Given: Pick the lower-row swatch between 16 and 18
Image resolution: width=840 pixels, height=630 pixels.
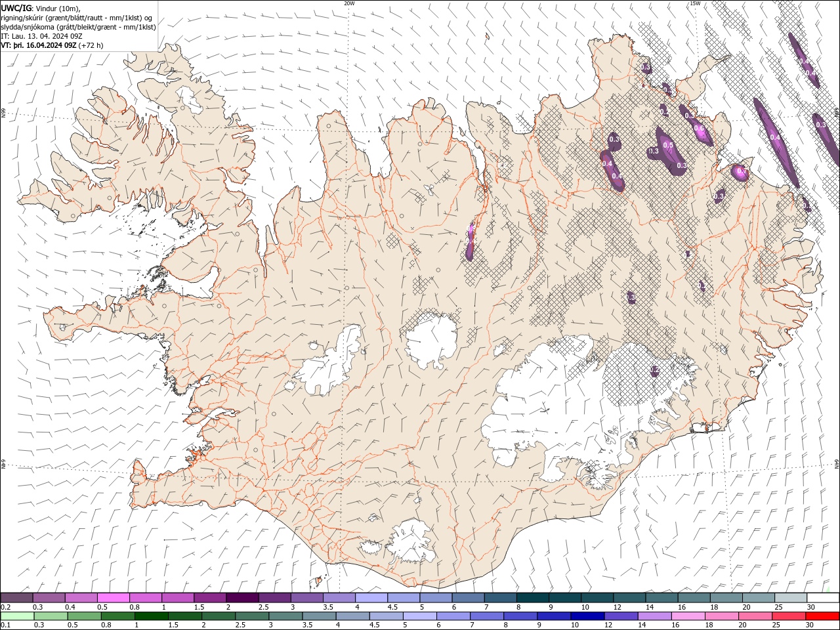Looking at the screenshot, I should 688,616.
